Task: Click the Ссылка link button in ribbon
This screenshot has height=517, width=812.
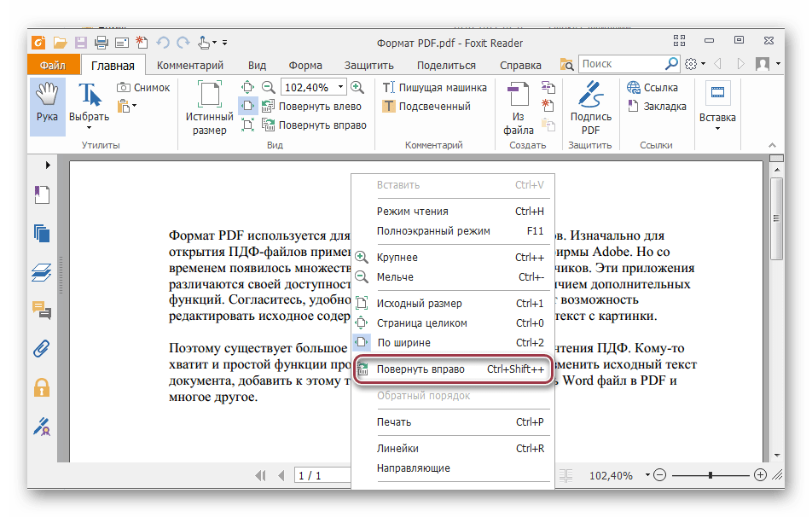Action: (x=660, y=87)
